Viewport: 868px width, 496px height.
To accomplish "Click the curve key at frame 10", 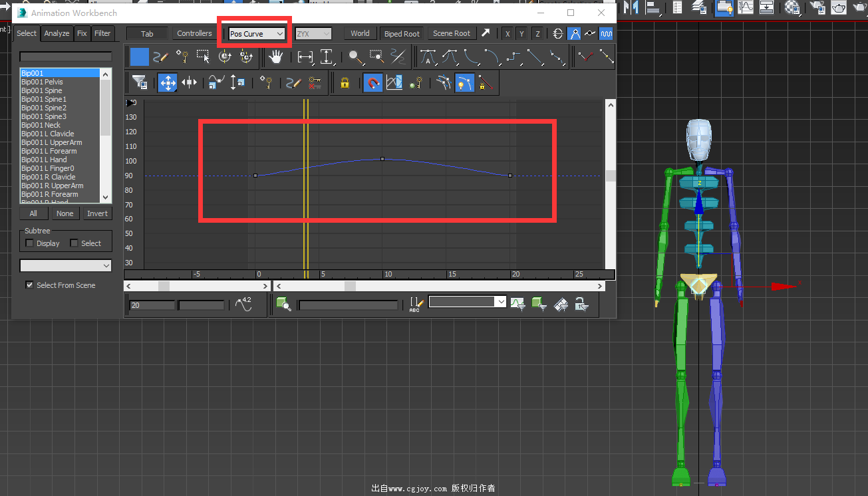I will (382, 159).
